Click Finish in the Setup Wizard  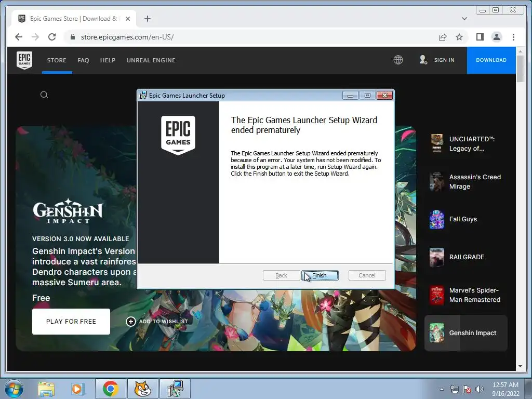320,275
